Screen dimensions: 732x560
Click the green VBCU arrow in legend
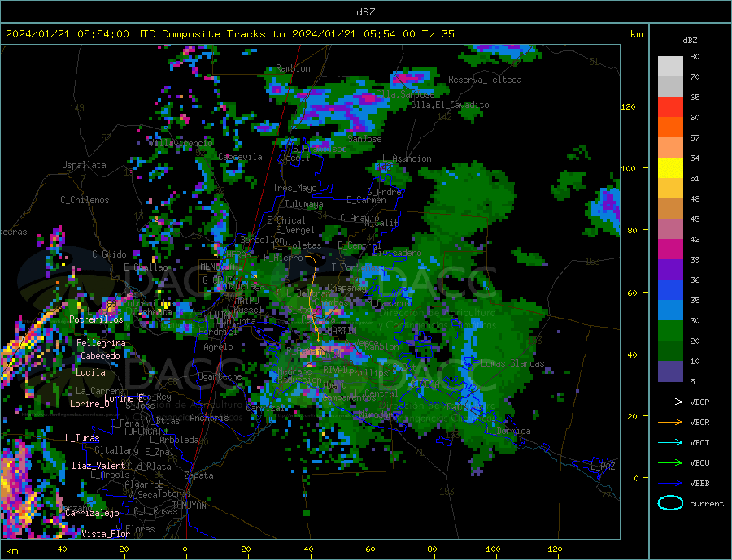coord(670,463)
